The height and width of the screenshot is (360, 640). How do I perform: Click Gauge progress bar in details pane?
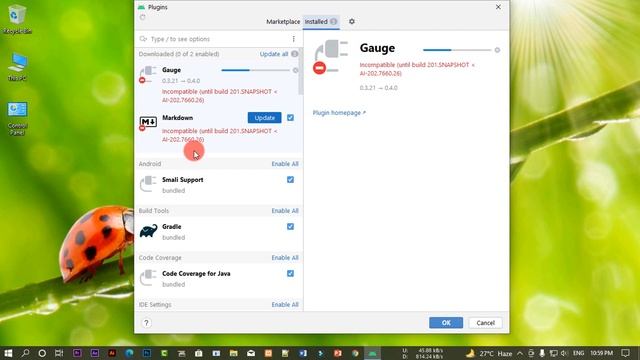[457, 50]
